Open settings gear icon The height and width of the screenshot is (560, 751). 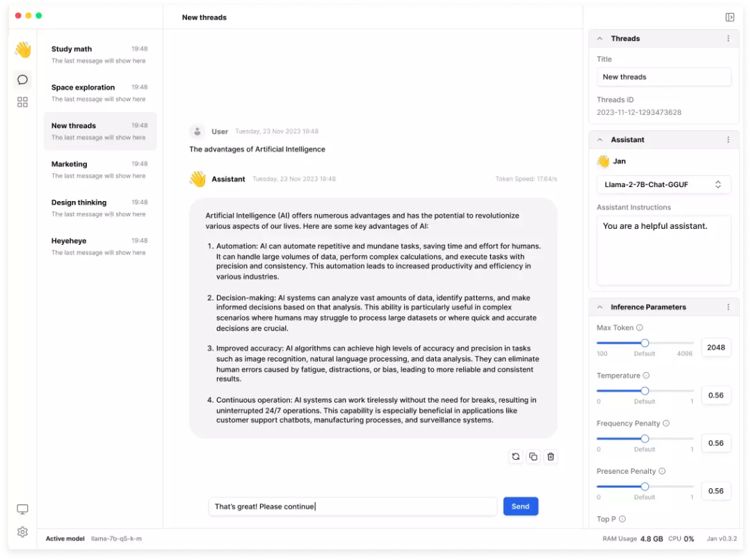(x=22, y=532)
